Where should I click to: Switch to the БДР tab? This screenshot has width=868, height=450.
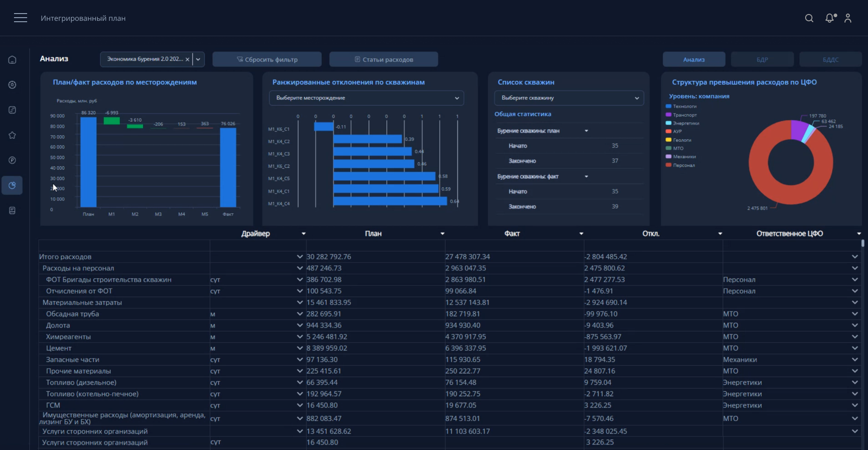(762, 60)
